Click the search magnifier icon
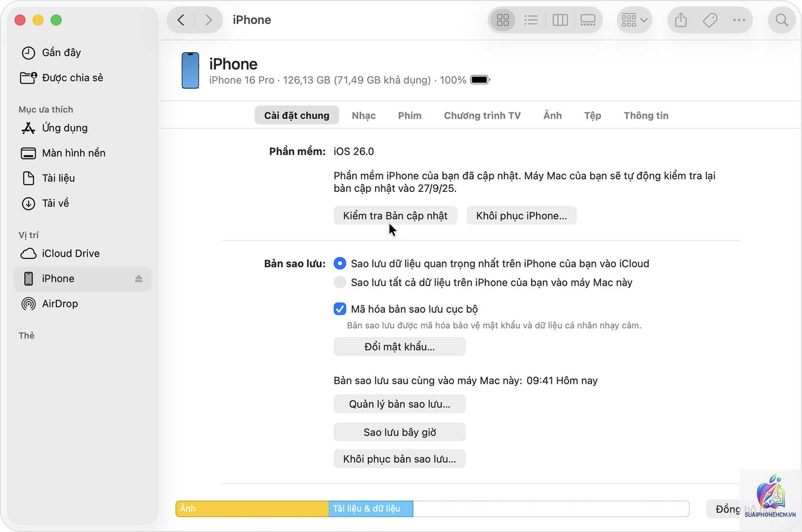802x532 pixels. (x=781, y=20)
